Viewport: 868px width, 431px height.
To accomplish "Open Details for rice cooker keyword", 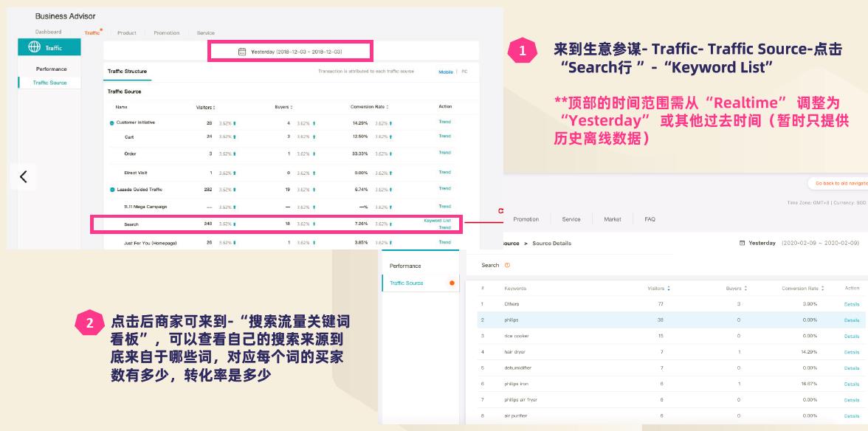I will 852,337.
